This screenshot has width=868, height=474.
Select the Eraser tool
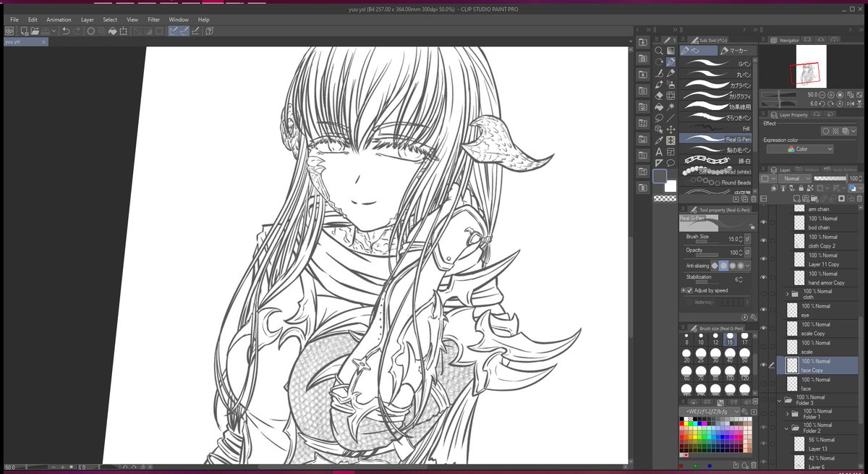[x=660, y=96]
